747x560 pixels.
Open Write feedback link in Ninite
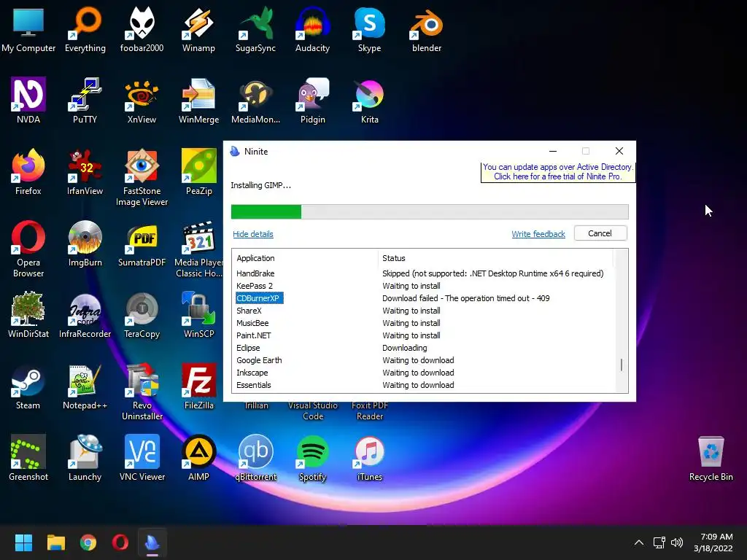pyautogui.click(x=538, y=234)
